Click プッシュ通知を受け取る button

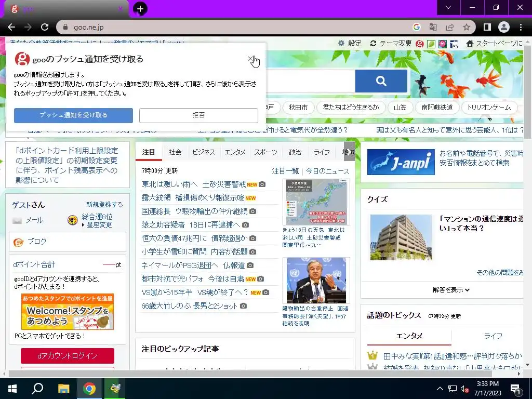tap(73, 115)
